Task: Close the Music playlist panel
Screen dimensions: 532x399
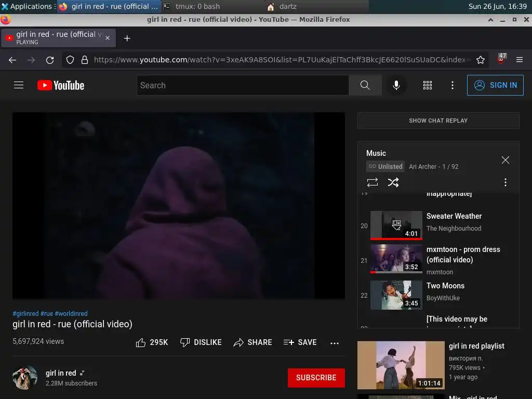Action: pyautogui.click(x=505, y=160)
